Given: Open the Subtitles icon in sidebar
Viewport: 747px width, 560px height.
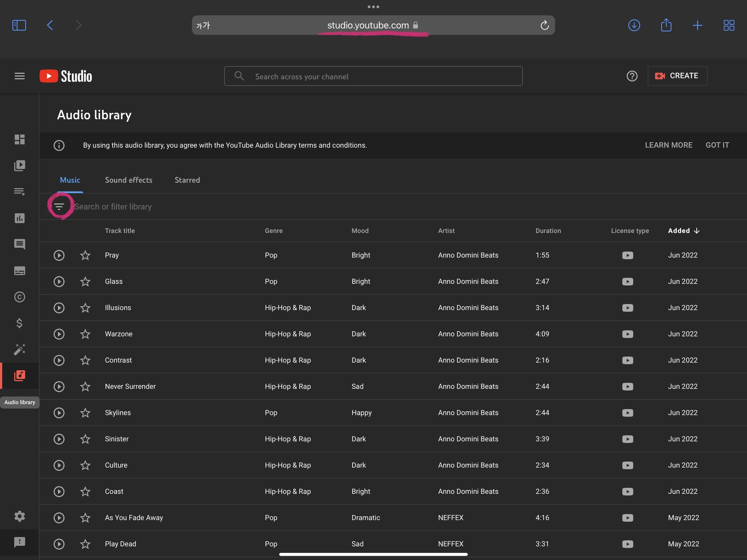Looking at the screenshot, I should tap(20, 271).
